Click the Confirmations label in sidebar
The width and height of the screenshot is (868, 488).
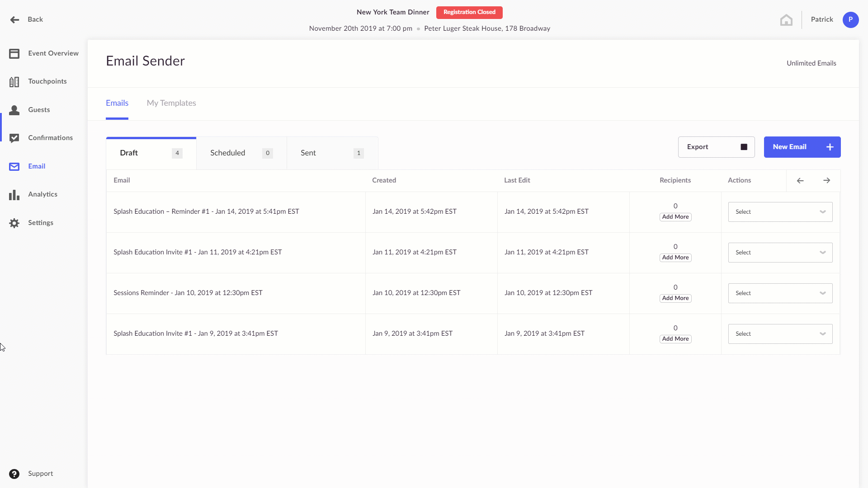click(50, 138)
